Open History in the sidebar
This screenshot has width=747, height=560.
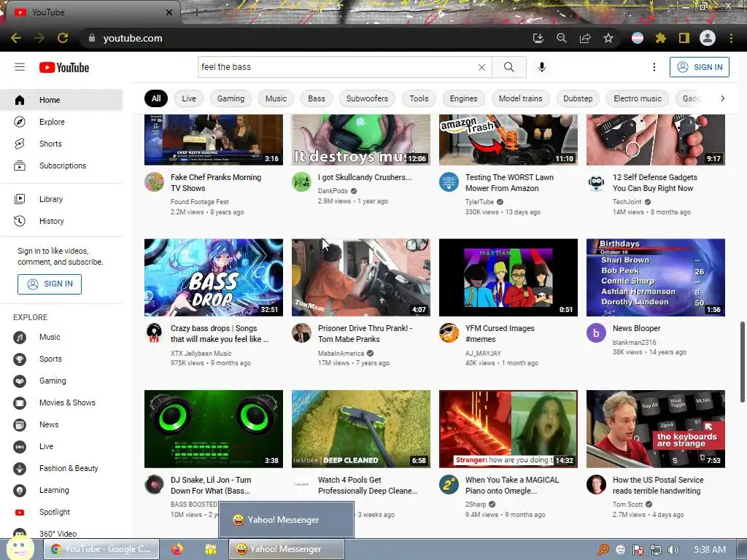pyautogui.click(x=61, y=221)
